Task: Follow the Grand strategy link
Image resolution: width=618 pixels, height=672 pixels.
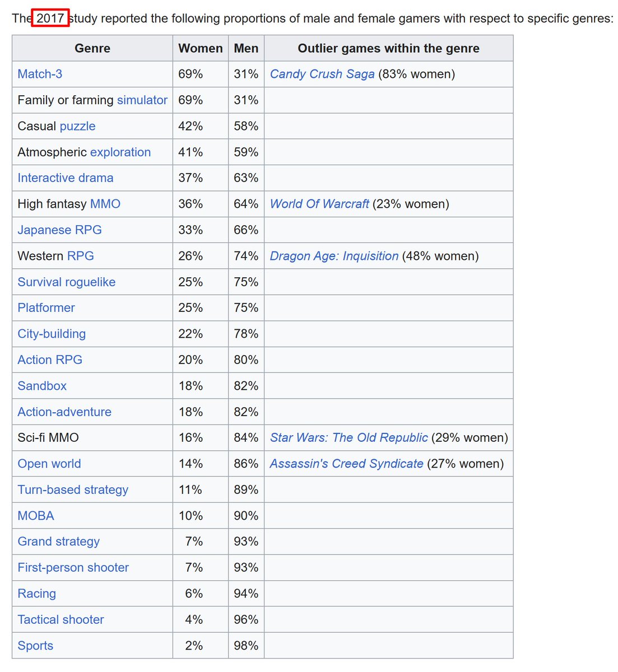Action: pos(59,542)
